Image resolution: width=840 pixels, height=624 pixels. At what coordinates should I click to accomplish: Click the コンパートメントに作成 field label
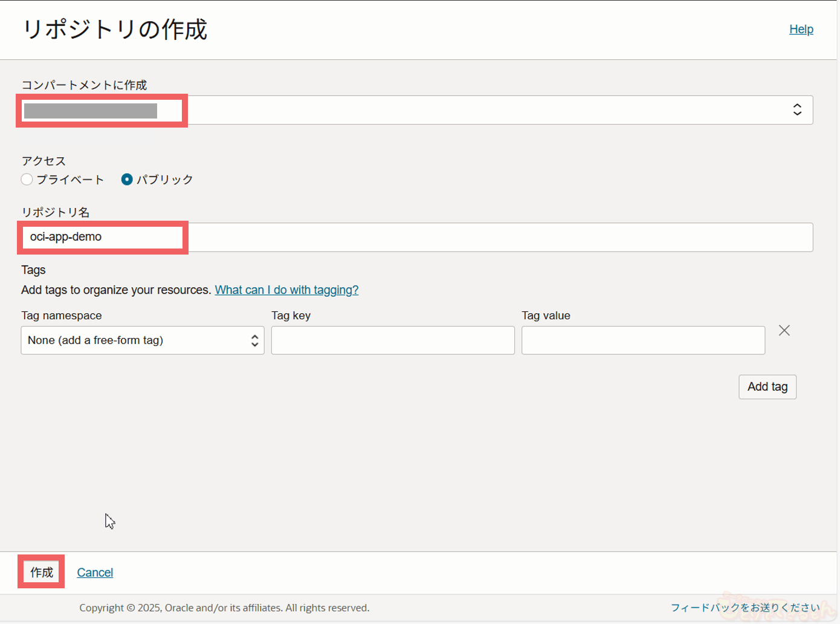click(84, 85)
